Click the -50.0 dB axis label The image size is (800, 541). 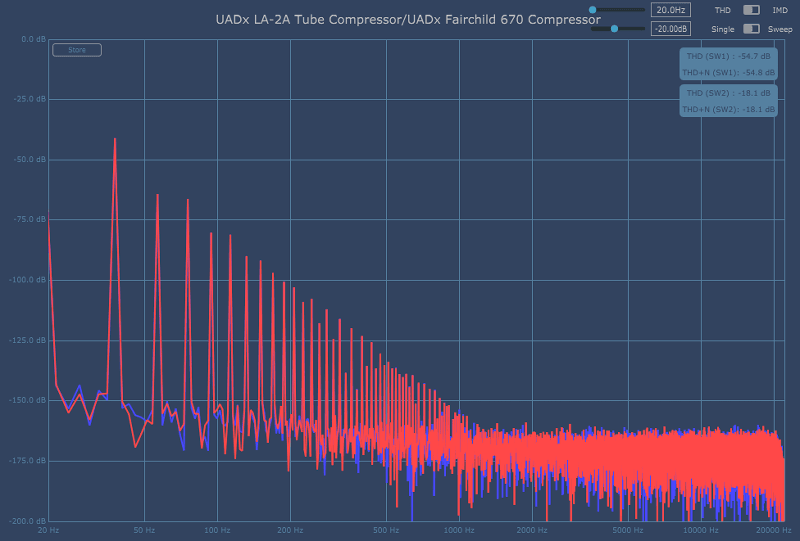click(30, 159)
